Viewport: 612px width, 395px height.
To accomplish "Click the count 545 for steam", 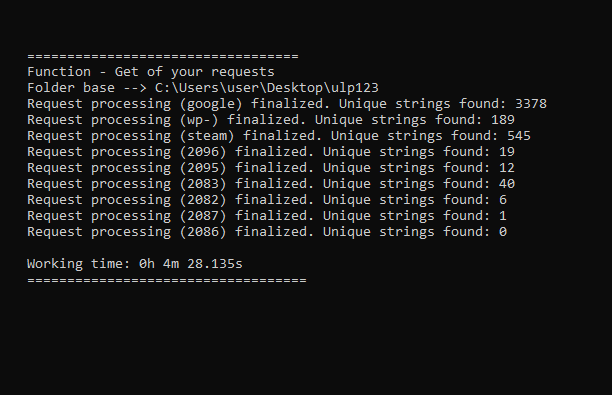I will tap(519, 136).
